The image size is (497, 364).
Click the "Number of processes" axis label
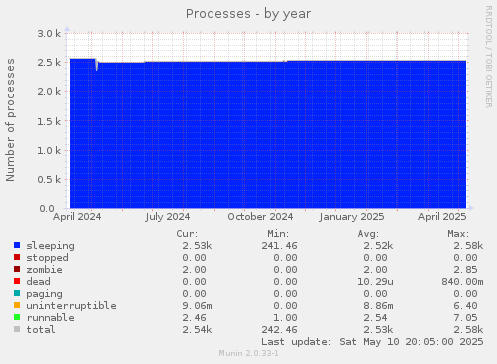(x=10, y=120)
